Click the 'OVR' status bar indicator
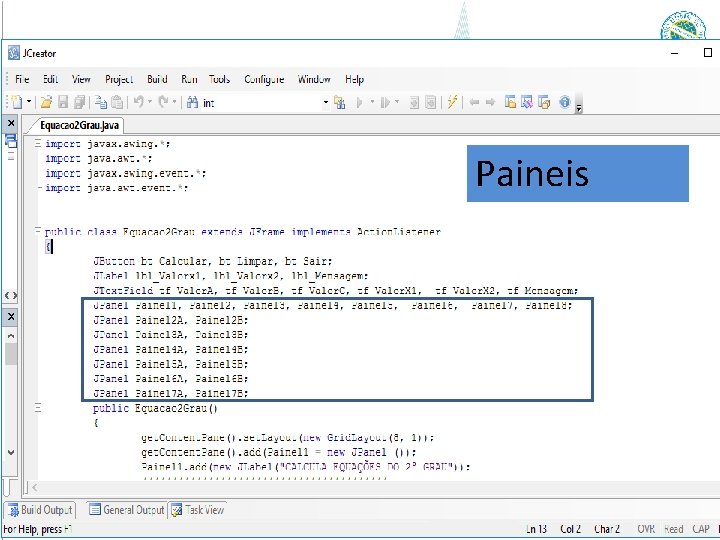The image size is (720, 540). 646,529
